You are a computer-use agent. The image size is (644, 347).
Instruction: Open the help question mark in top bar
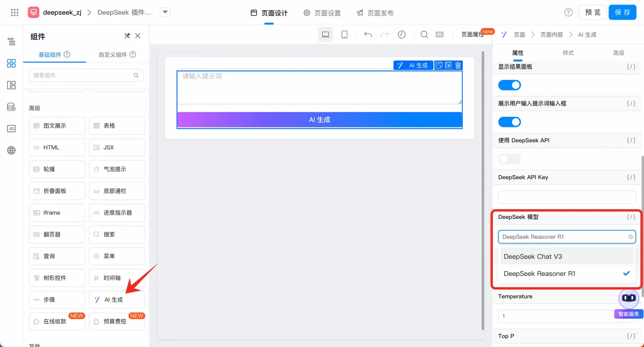click(x=569, y=12)
